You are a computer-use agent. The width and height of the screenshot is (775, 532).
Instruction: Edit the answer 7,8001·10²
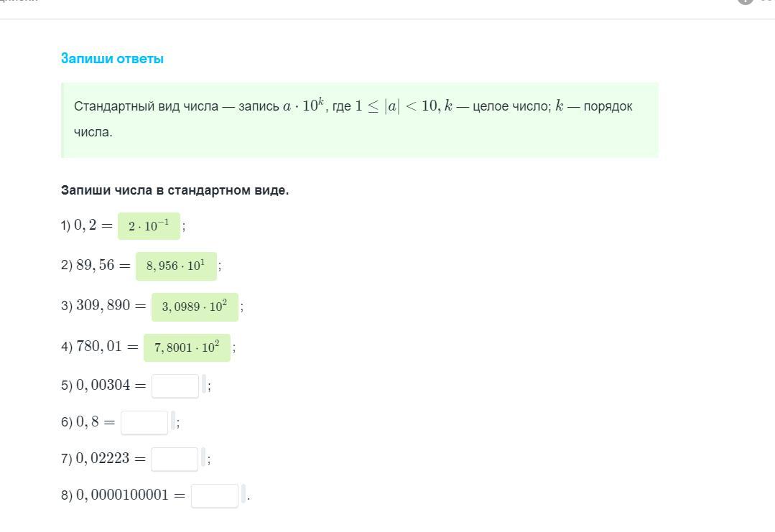[x=187, y=347]
